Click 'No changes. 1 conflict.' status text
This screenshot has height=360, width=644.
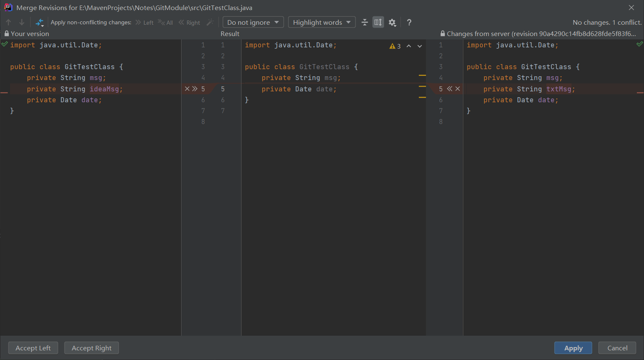607,22
